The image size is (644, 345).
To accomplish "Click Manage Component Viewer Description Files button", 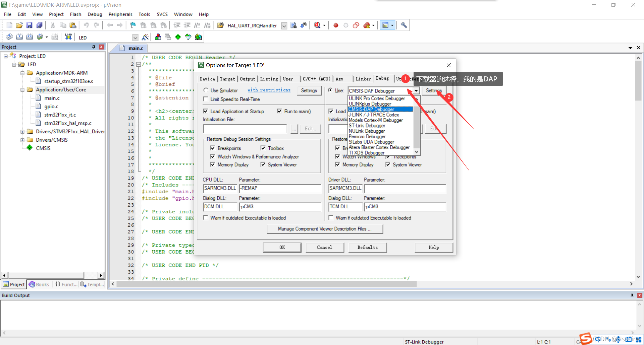I will coord(325,229).
